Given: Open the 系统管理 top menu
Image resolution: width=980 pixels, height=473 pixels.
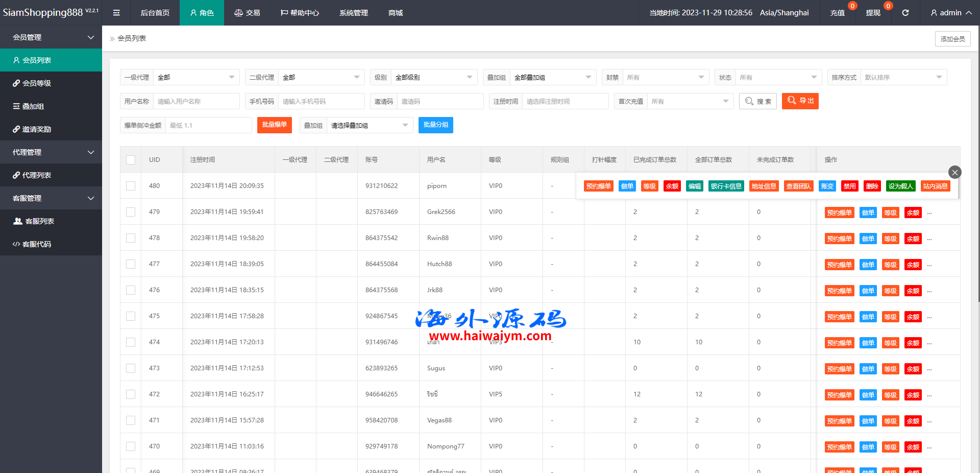Looking at the screenshot, I should [353, 13].
